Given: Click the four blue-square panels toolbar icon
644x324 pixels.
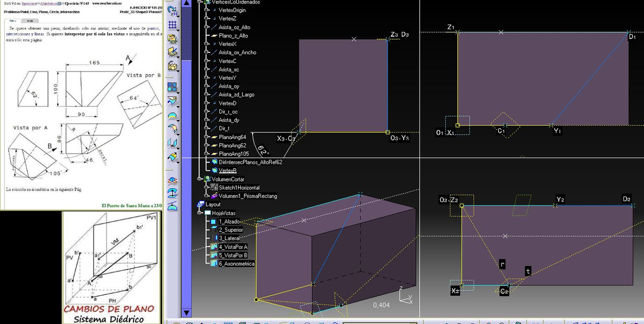Looking at the screenshot, I should (x=172, y=87).
